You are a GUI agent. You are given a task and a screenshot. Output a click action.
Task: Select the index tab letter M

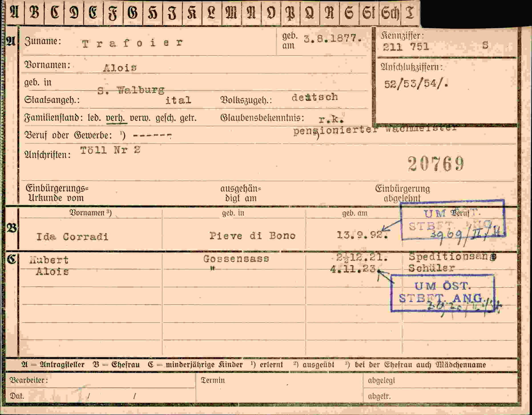[x=231, y=13]
